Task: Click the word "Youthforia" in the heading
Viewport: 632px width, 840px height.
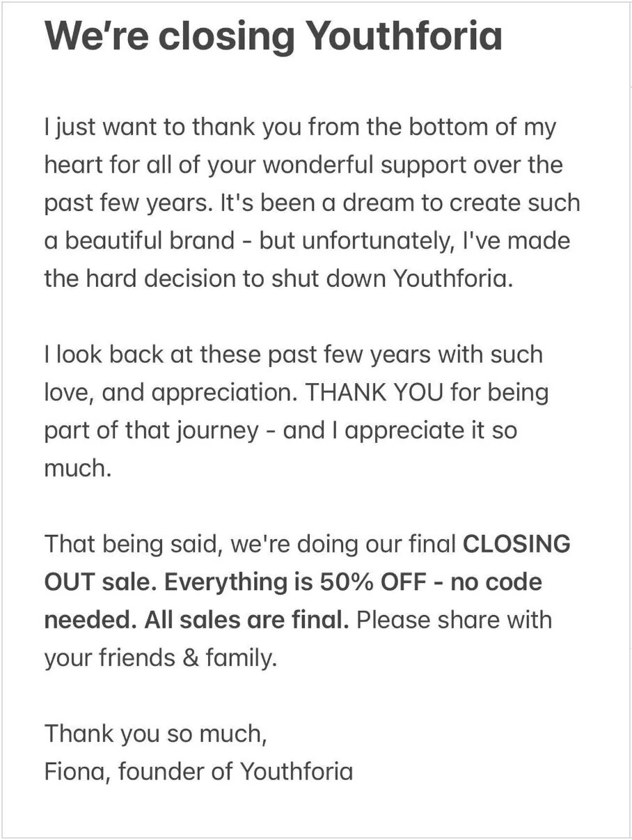Action: click(x=404, y=36)
